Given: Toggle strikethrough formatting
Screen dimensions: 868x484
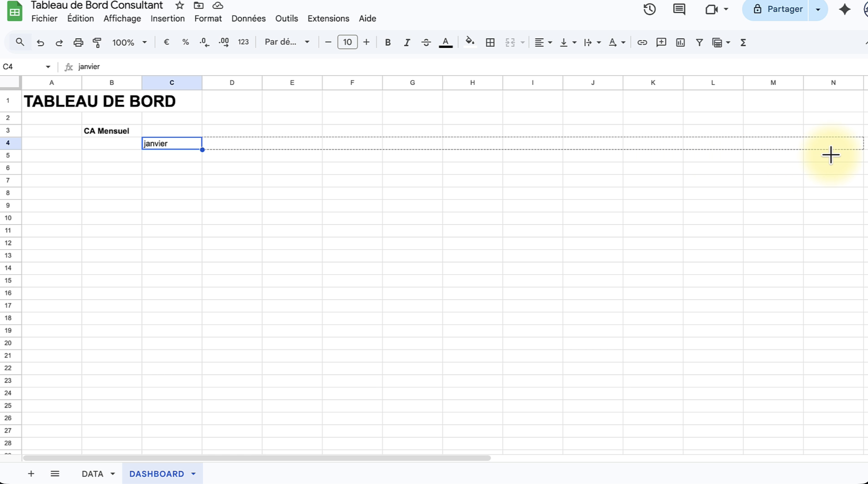Looking at the screenshot, I should pos(426,43).
